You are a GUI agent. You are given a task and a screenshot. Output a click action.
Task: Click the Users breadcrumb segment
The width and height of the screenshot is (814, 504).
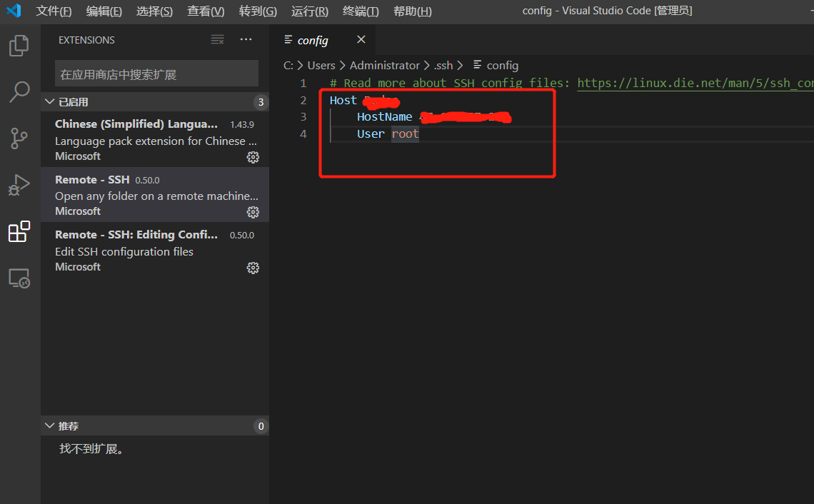point(321,66)
